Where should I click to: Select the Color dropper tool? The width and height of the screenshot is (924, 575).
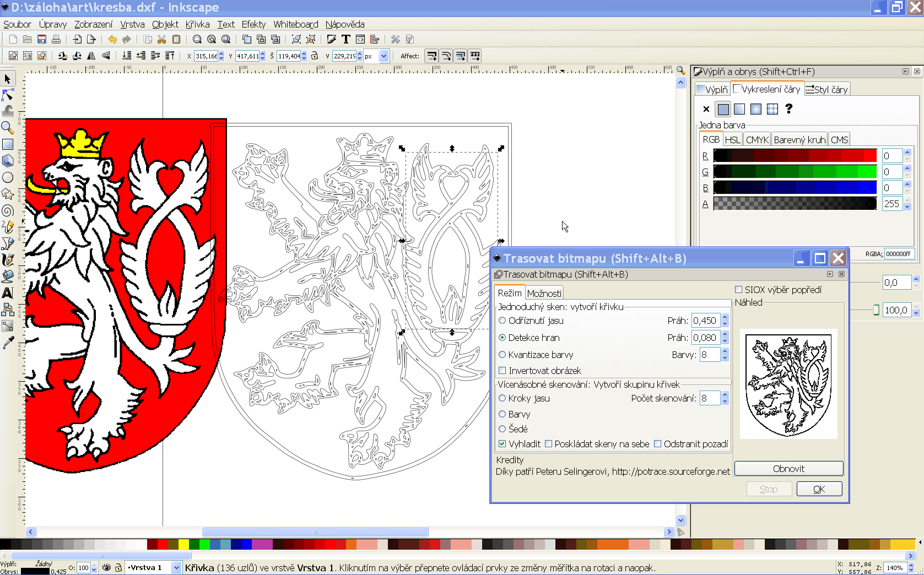click(8, 343)
